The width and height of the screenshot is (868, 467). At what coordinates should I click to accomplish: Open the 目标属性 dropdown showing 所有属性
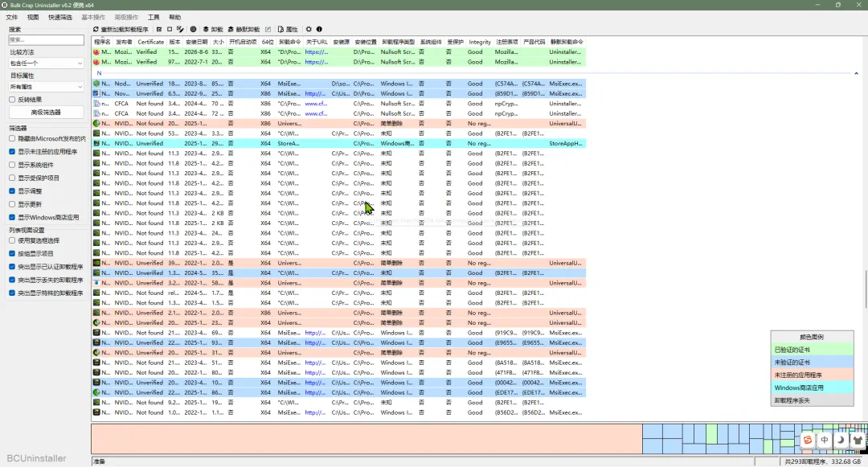pyautogui.click(x=46, y=87)
